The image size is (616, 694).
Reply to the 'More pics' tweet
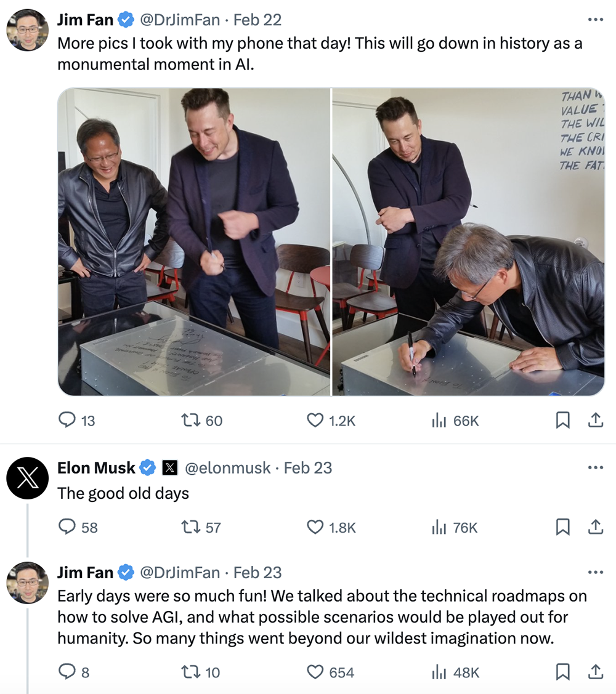[67, 421]
